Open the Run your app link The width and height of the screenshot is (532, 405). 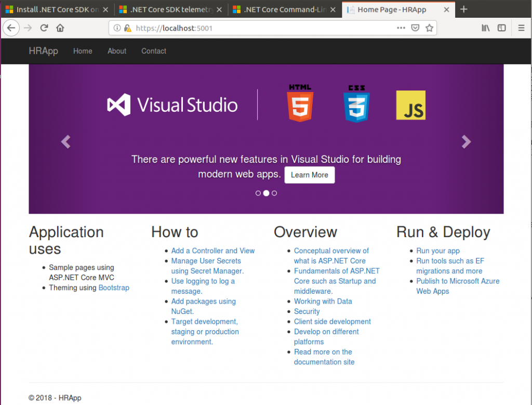click(438, 251)
